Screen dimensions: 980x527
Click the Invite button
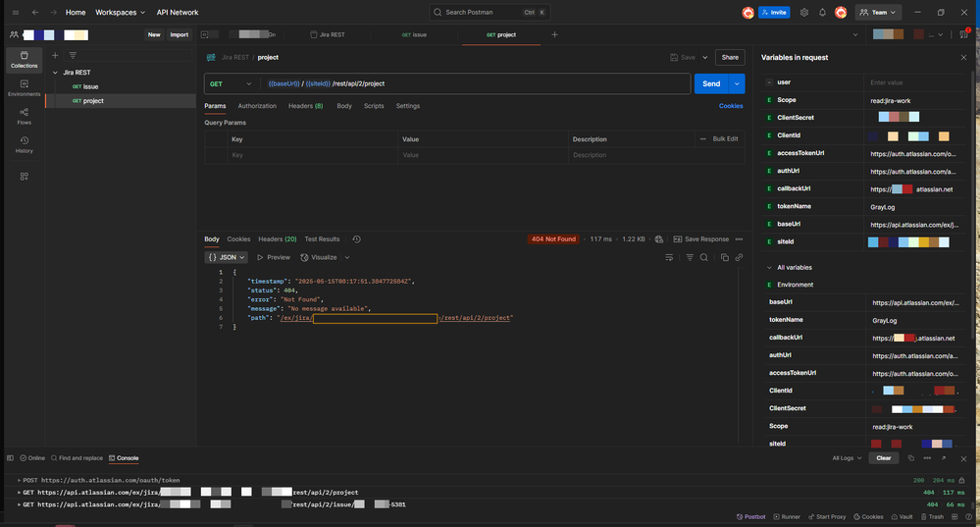pyautogui.click(x=774, y=13)
